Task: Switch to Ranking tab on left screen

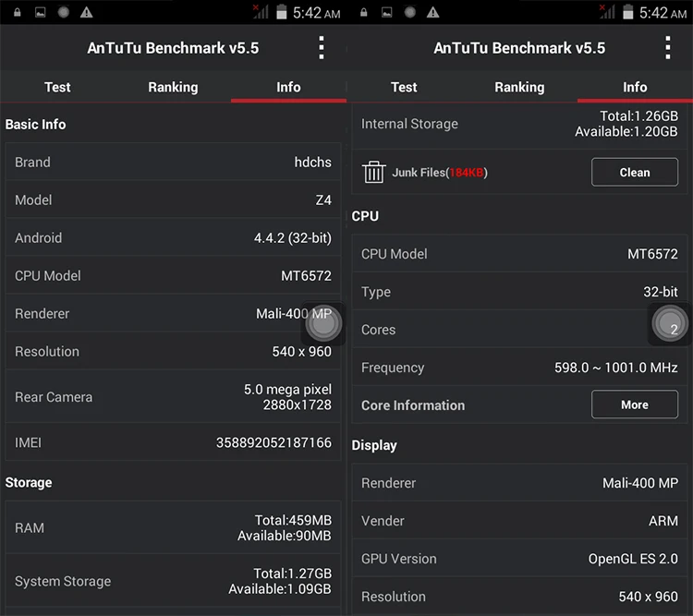Action: click(174, 87)
